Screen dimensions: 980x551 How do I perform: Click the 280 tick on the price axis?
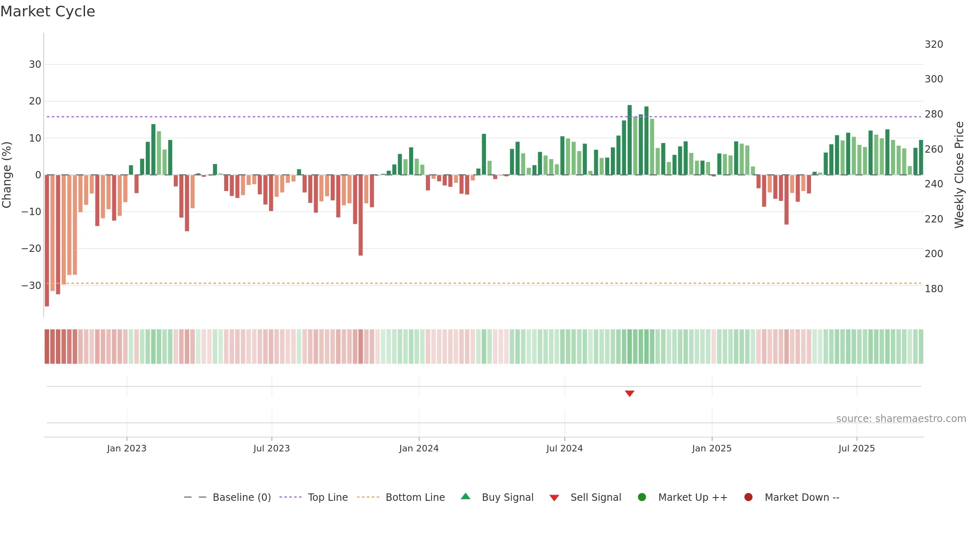tap(934, 114)
